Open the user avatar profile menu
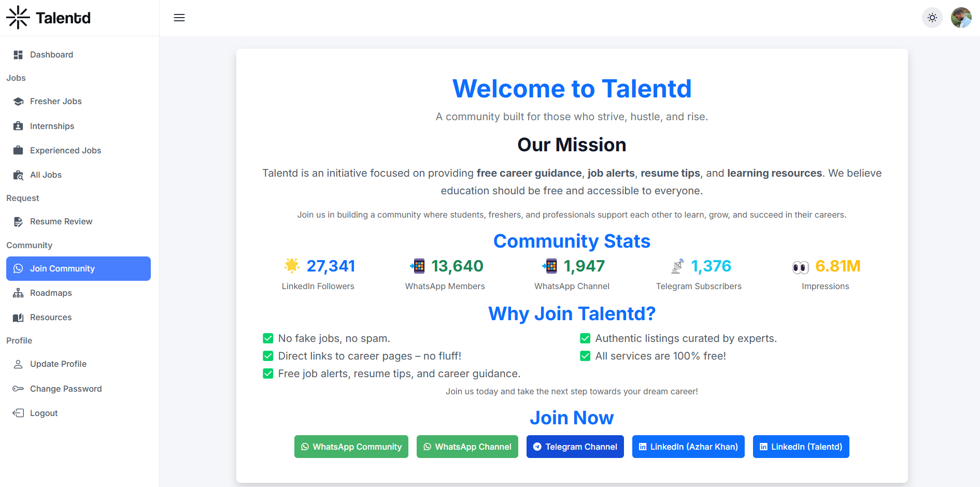Viewport: 980px width, 487px height. tap(961, 18)
